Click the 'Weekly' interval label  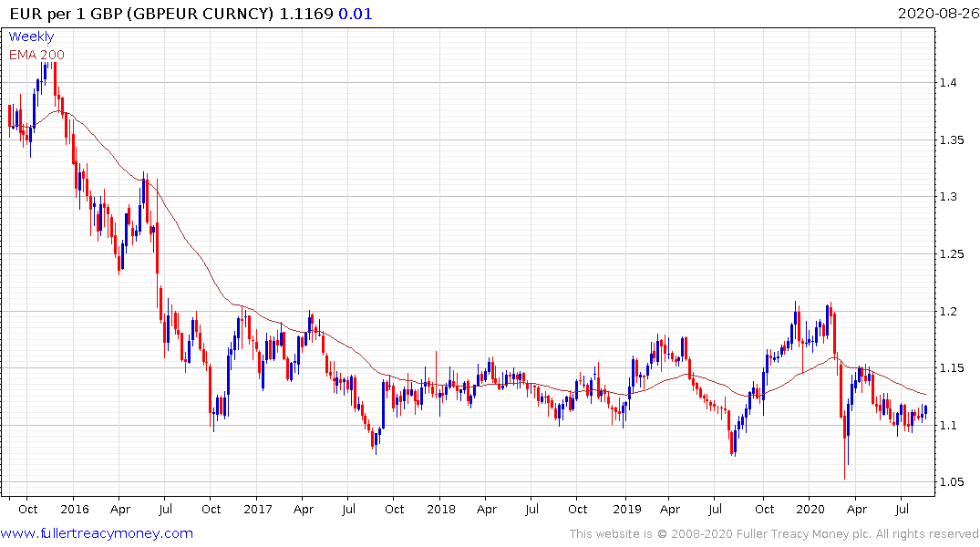pyautogui.click(x=31, y=36)
